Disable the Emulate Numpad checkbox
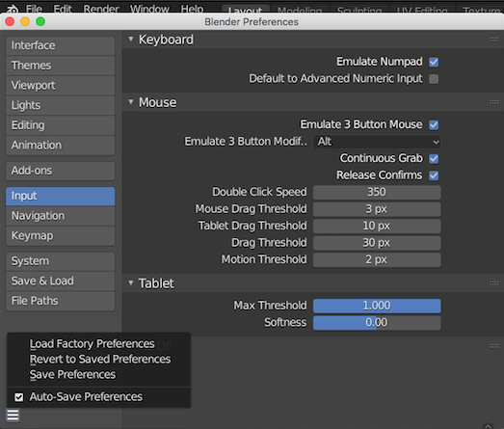The image size is (504, 429). (x=434, y=62)
